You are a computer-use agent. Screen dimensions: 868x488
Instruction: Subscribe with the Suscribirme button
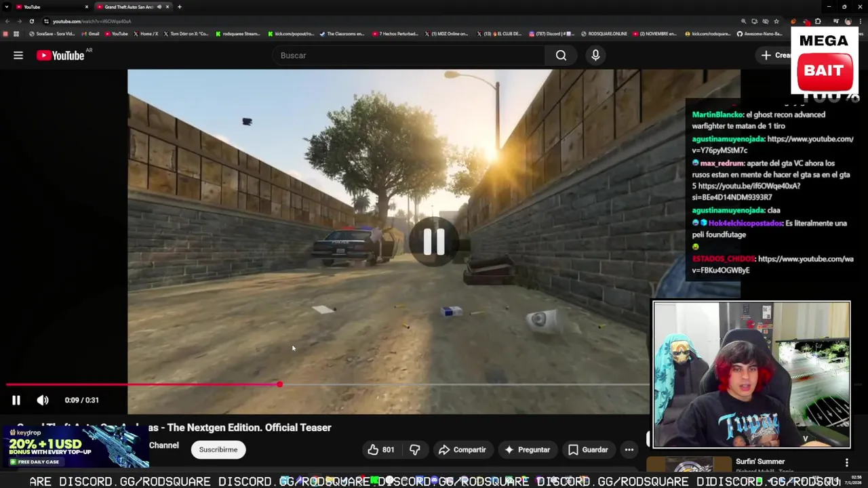[218, 449]
